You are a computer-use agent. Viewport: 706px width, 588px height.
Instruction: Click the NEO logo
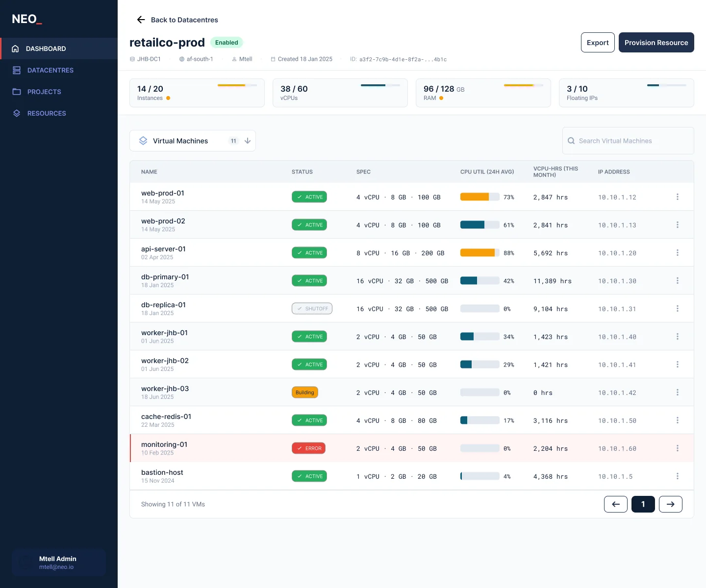point(27,19)
